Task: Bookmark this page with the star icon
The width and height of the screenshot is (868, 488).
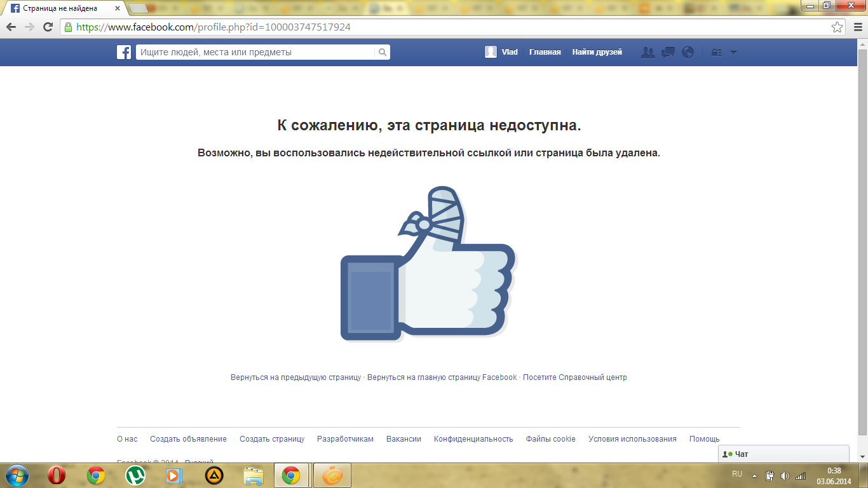Action: (837, 27)
